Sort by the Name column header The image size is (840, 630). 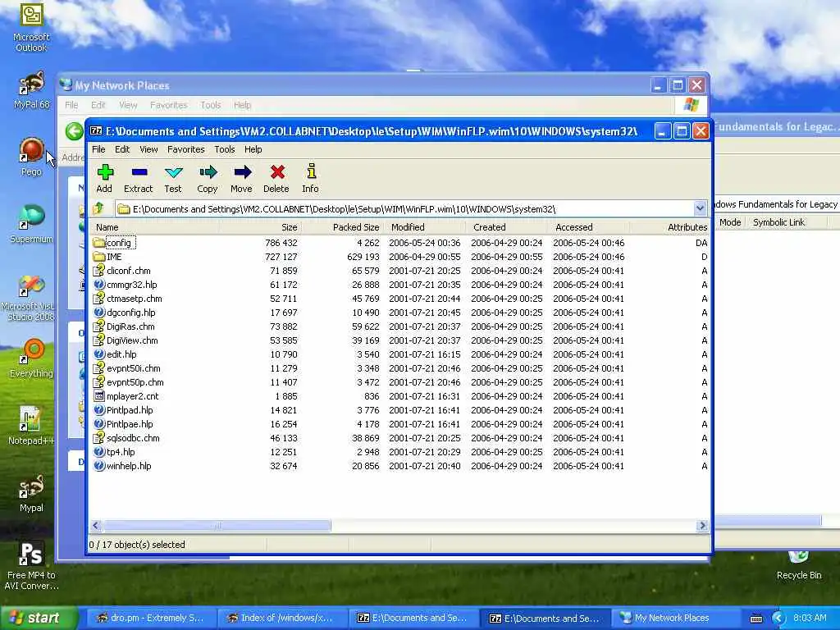154,227
